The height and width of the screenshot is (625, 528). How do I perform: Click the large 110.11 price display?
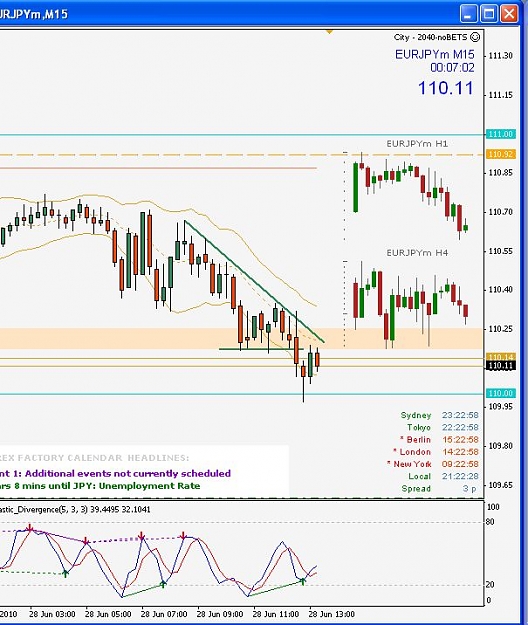click(x=446, y=88)
